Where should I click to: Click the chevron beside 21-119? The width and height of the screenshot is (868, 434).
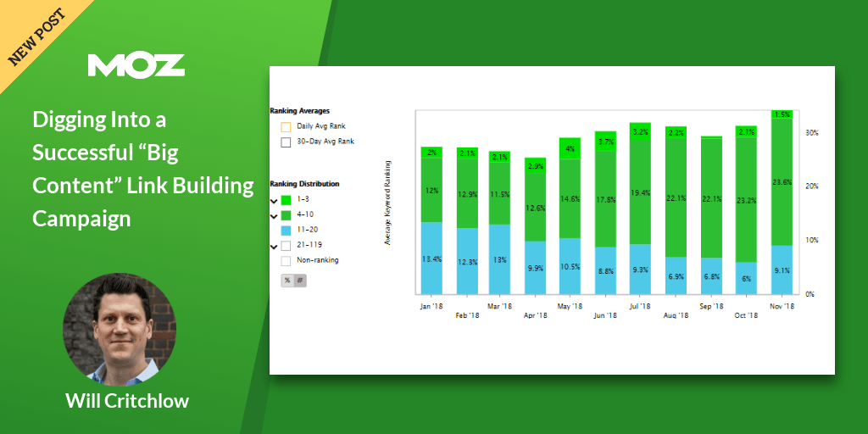[274, 247]
